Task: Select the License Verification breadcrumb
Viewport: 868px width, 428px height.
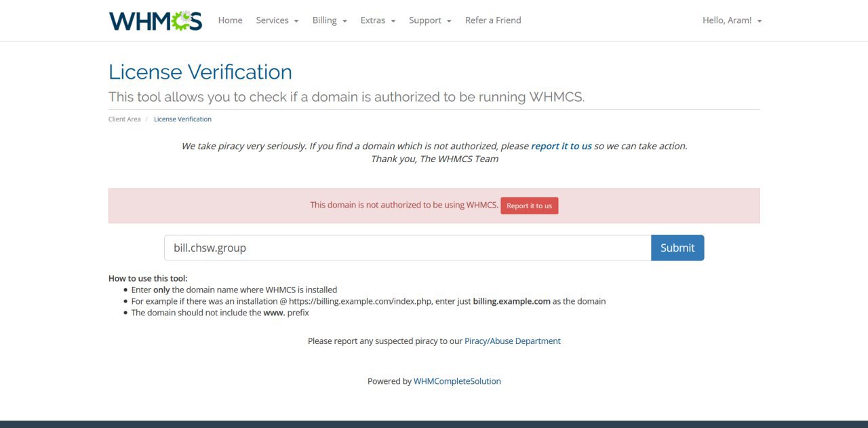Action: 182,119
